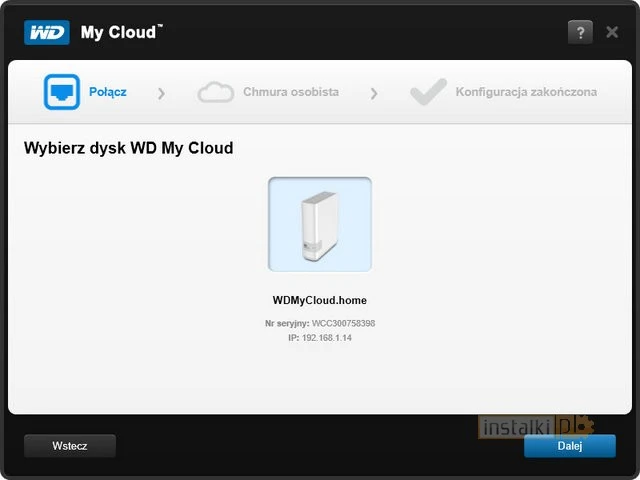Click the WD logo in header
The image size is (640, 480).
click(47, 32)
